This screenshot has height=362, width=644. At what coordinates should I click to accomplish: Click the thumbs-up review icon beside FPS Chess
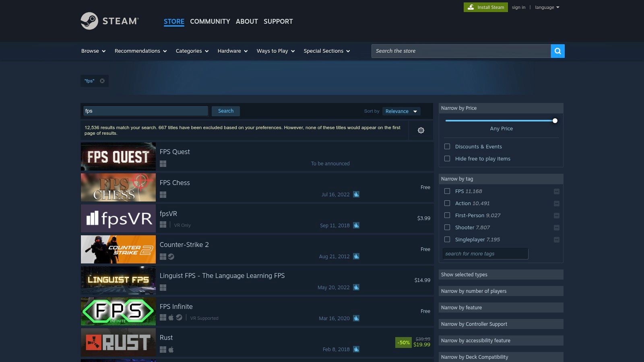pos(356,194)
